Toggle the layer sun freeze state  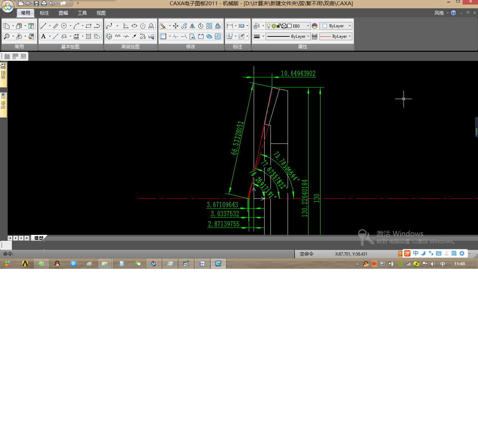point(274,26)
